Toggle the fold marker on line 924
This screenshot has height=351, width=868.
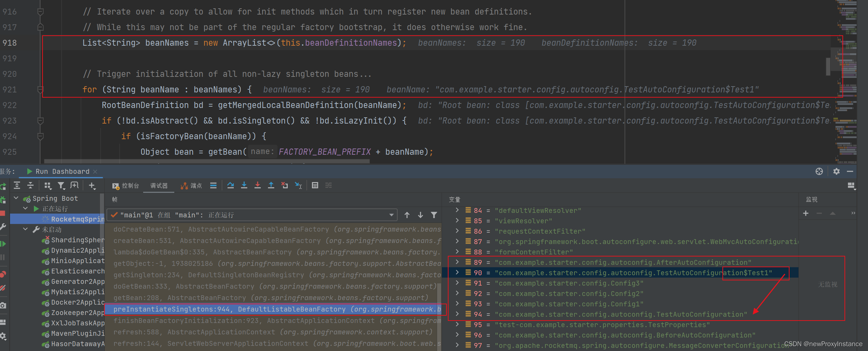(40, 136)
